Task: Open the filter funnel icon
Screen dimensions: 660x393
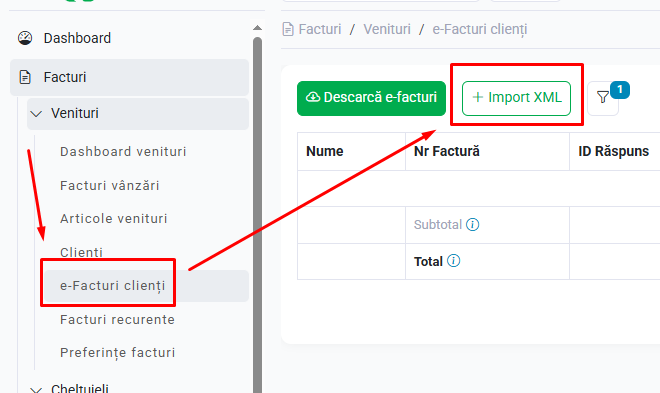Action: 603,97
